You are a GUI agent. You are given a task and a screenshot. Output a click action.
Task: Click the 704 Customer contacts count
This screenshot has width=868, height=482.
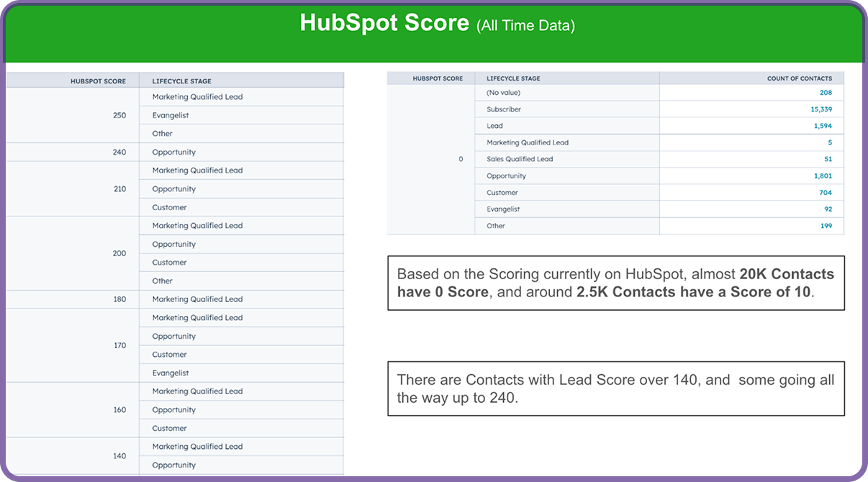coord(826,193)
